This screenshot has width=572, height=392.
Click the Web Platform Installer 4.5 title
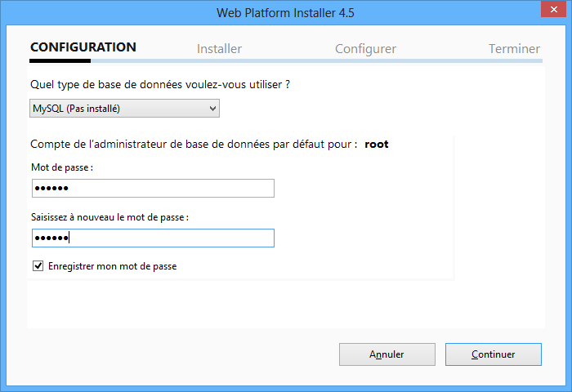point(285,13)
